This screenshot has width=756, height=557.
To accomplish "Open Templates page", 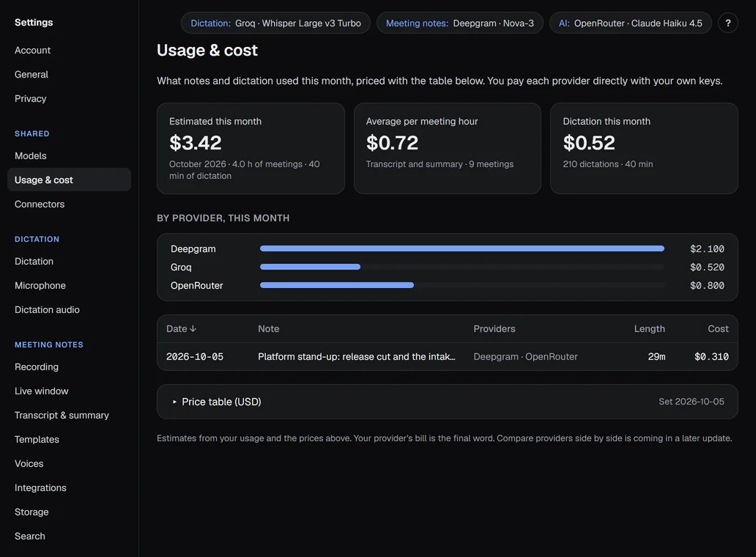I will click(x=37, y=439).
